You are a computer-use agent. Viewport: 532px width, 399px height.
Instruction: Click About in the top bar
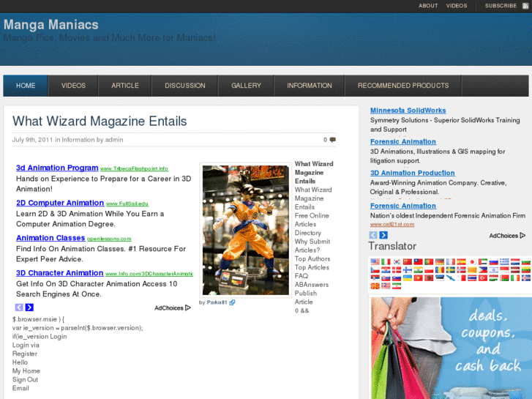(x=428, y=6)
